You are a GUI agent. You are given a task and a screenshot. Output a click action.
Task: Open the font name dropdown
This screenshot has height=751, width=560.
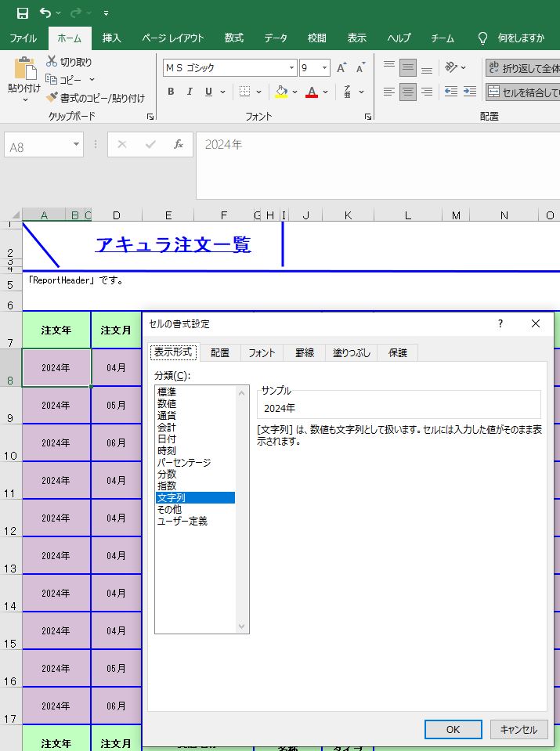coord(291,68)
